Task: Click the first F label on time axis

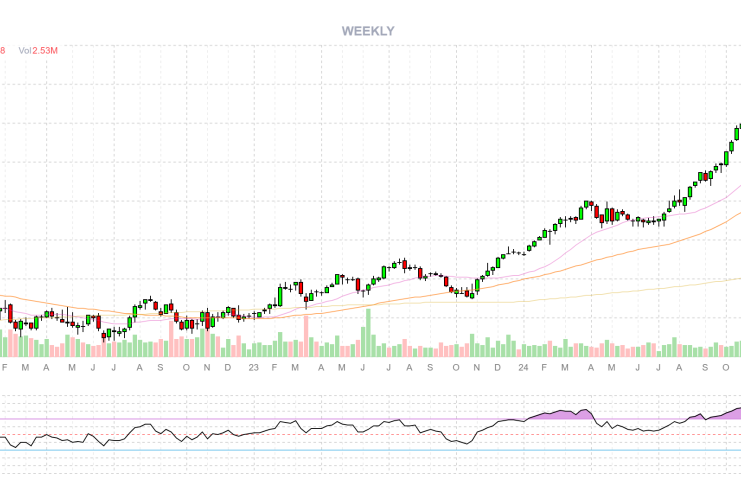Action: point(5,367)
